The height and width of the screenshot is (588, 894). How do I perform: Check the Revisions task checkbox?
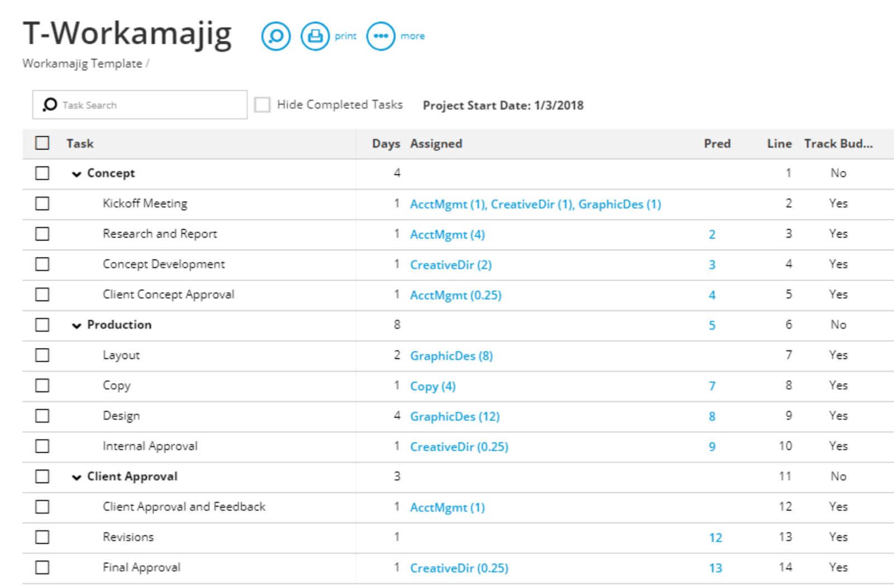pyautogui.click(x=42, y=537)
